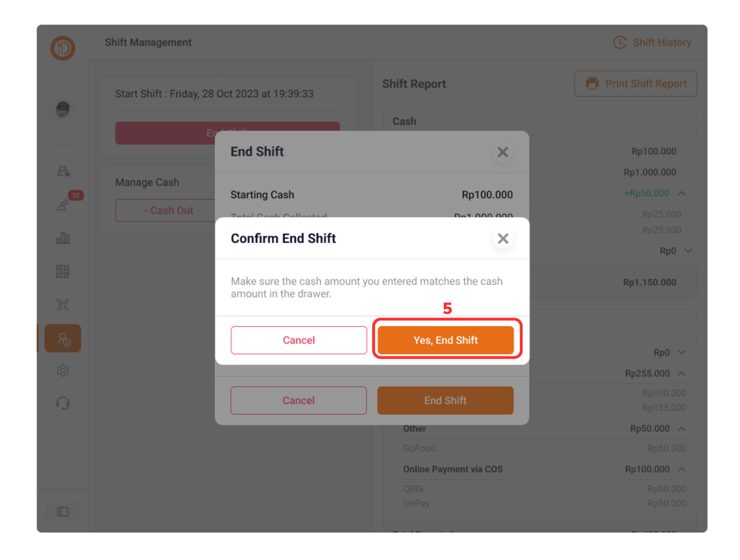Select the shift management sidebar icon
Image resolution: width=740 pixels, height=560 pixels.
pos(63,339)
